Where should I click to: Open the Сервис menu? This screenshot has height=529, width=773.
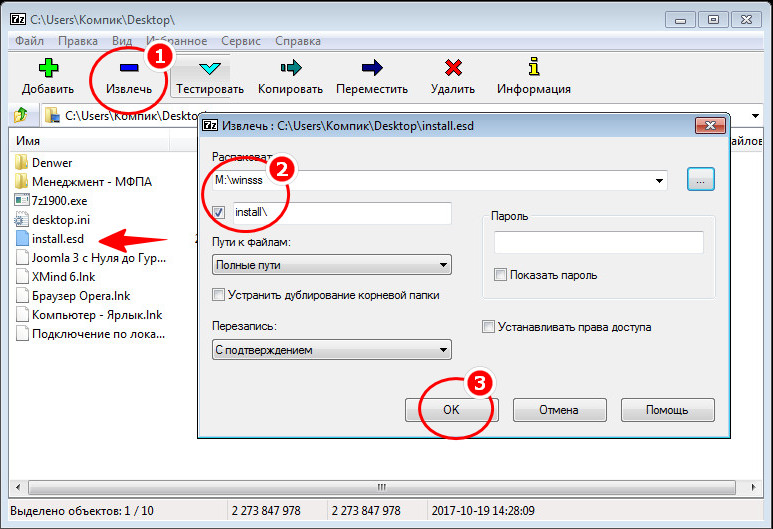241,41
